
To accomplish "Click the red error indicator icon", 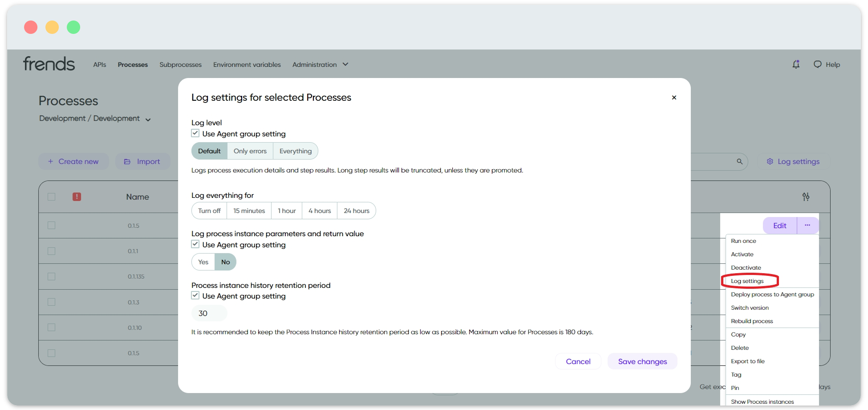I will pos(77,197).
